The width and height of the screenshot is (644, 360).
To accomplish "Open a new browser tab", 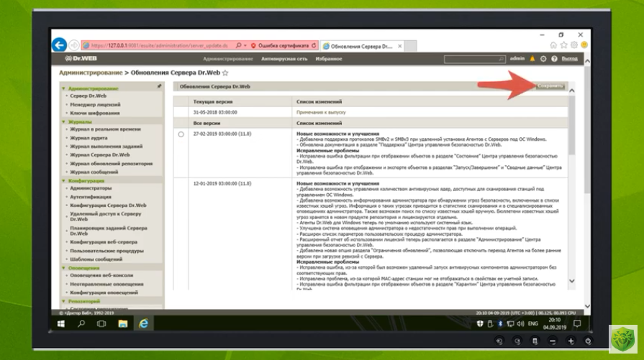I will (411, 46).
